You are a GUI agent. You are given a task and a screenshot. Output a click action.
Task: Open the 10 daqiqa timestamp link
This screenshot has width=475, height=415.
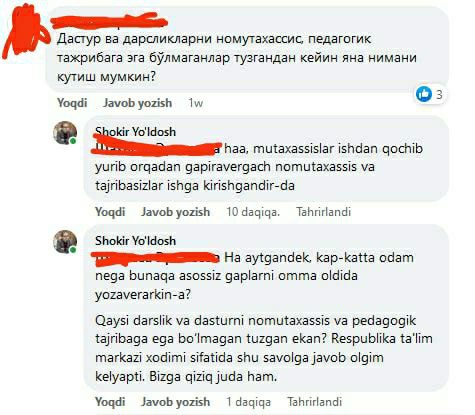pyautogui.click(x=253, y=212)
